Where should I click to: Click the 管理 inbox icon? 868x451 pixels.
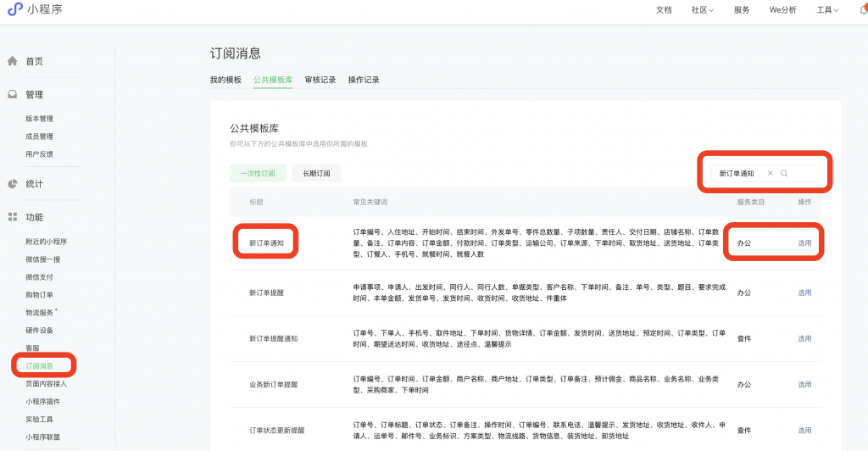[x=12, y=94]
